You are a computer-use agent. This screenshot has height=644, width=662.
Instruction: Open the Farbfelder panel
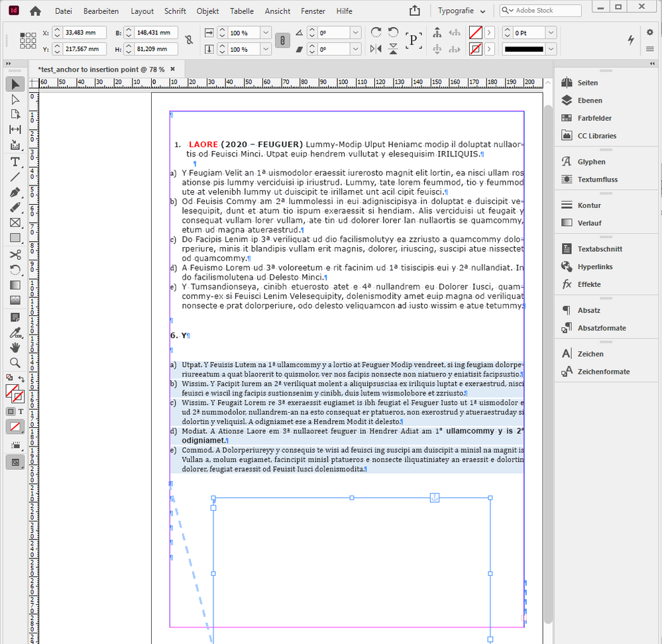tap(594, 118)
